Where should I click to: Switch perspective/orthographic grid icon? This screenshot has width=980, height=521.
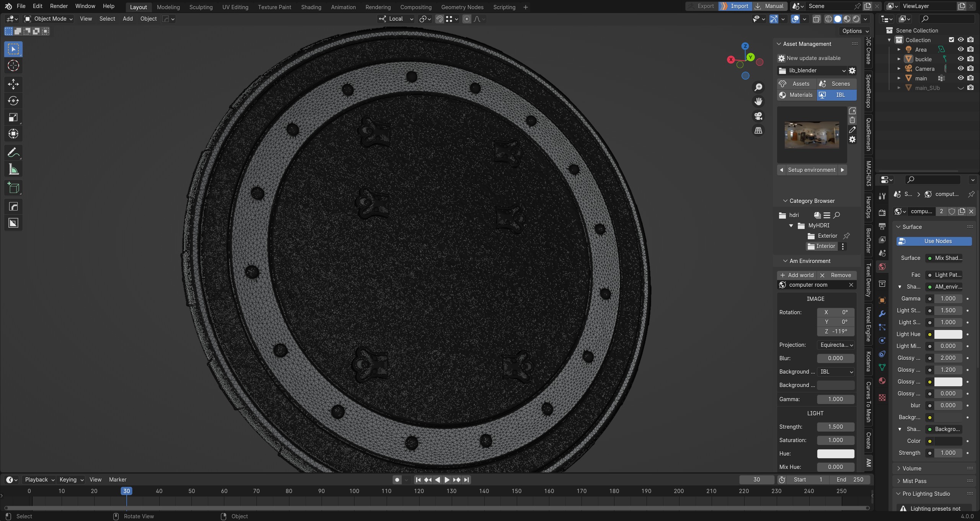758,131
